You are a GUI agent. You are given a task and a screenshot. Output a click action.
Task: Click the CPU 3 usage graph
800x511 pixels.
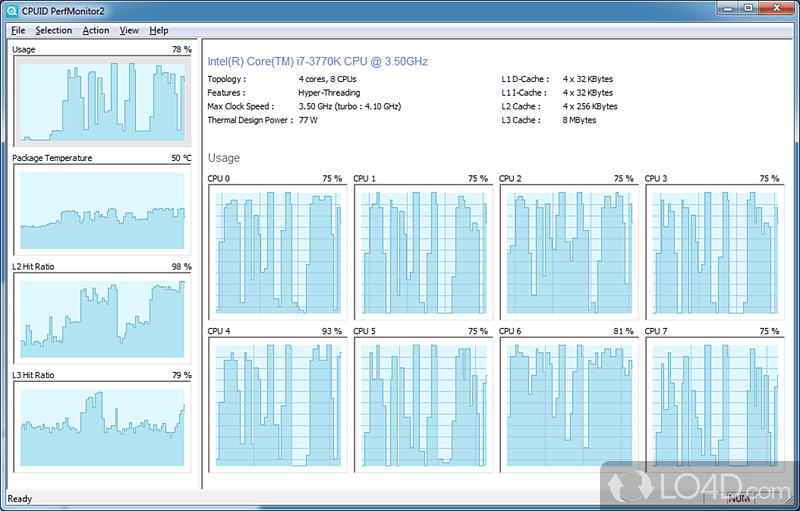tap(715, 252)
